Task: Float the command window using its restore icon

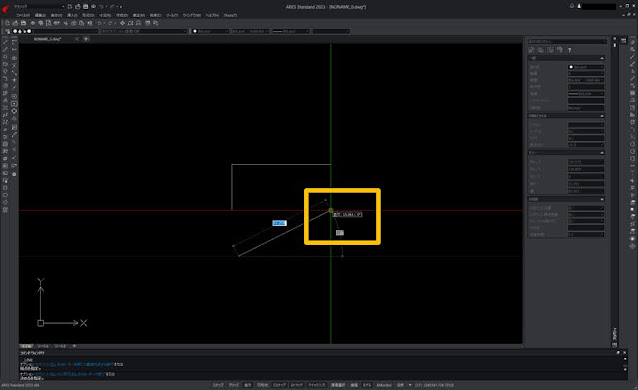Action: pos(618,353)
